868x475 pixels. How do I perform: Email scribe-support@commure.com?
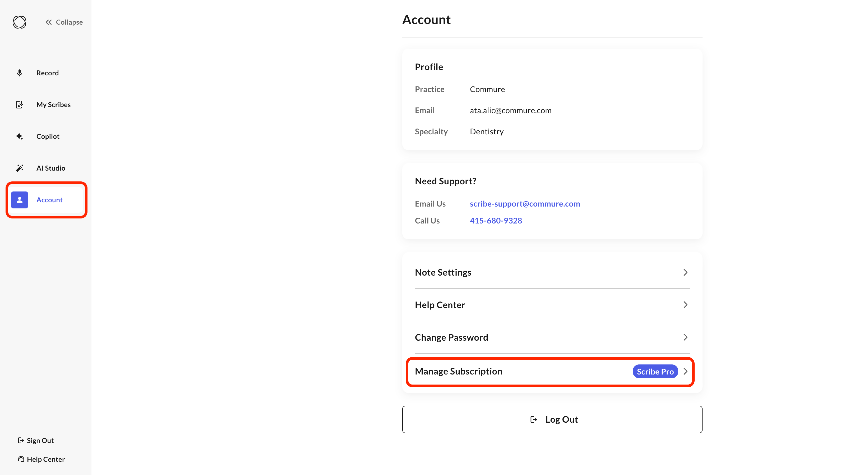[525, 204]
